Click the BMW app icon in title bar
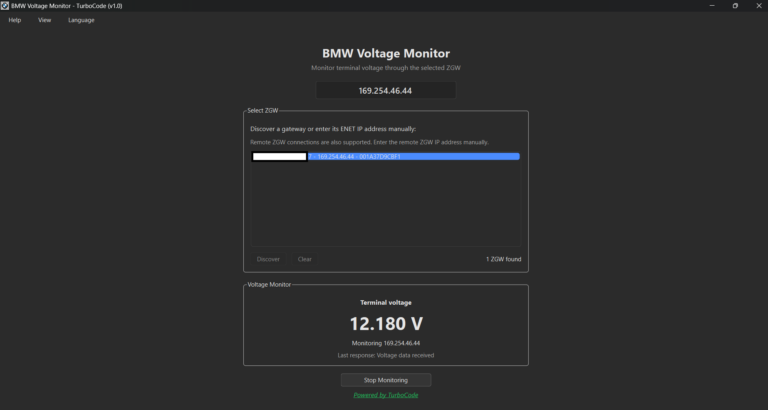The image size is (768, 410). (5, 6)
